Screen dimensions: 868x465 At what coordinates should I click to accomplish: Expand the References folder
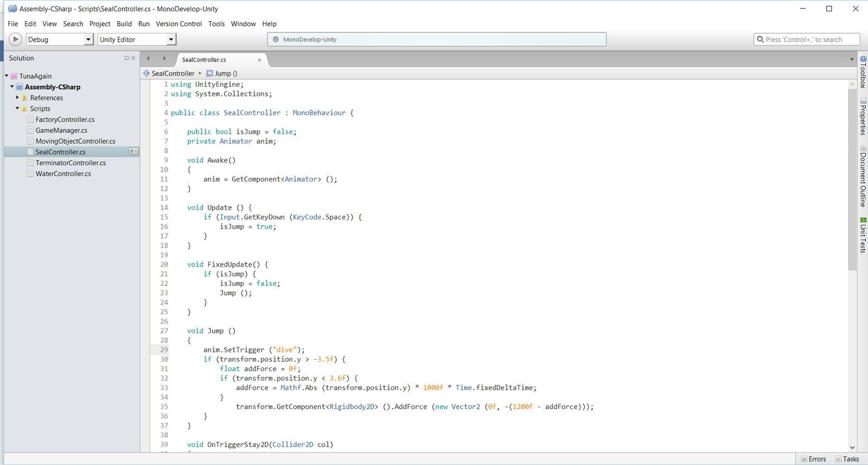[x=17, y=98]
